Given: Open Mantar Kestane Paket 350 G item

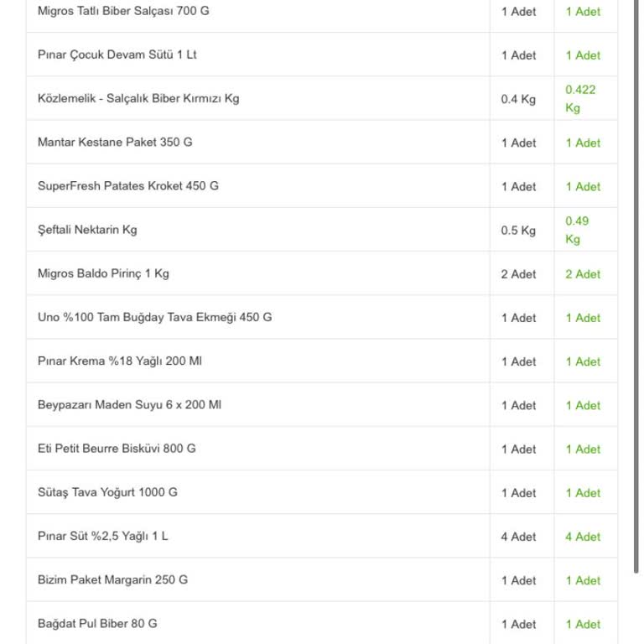Looking at the screenshot, I should pos(115,142).
